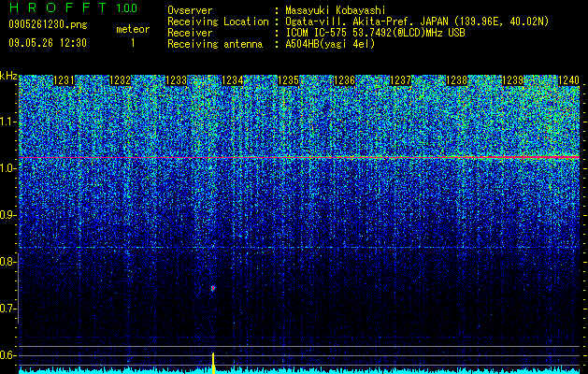Viewport: 588px width, 374px height.
Task: Click the yellow spike in the level graph
Action: 213,363
